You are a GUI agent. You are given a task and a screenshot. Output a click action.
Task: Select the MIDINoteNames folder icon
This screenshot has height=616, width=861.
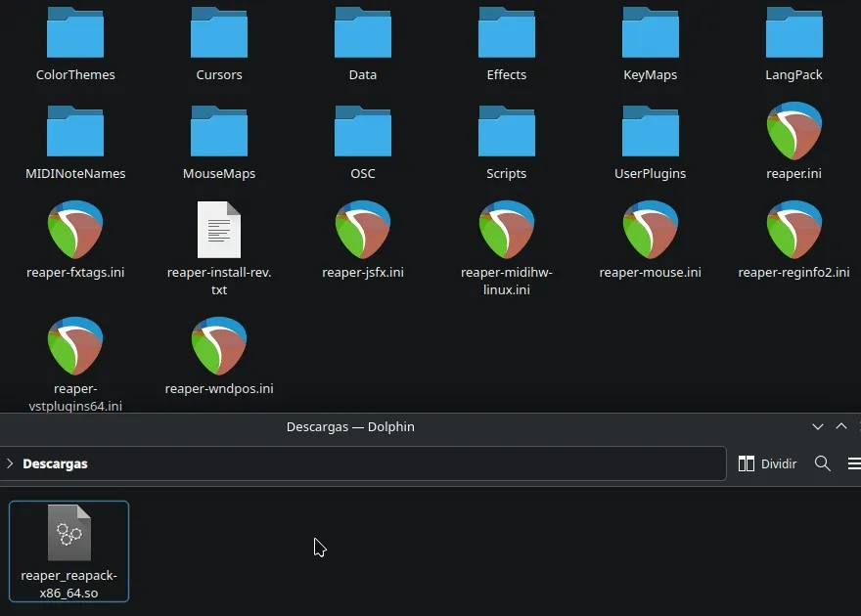(x=75, y=131)
